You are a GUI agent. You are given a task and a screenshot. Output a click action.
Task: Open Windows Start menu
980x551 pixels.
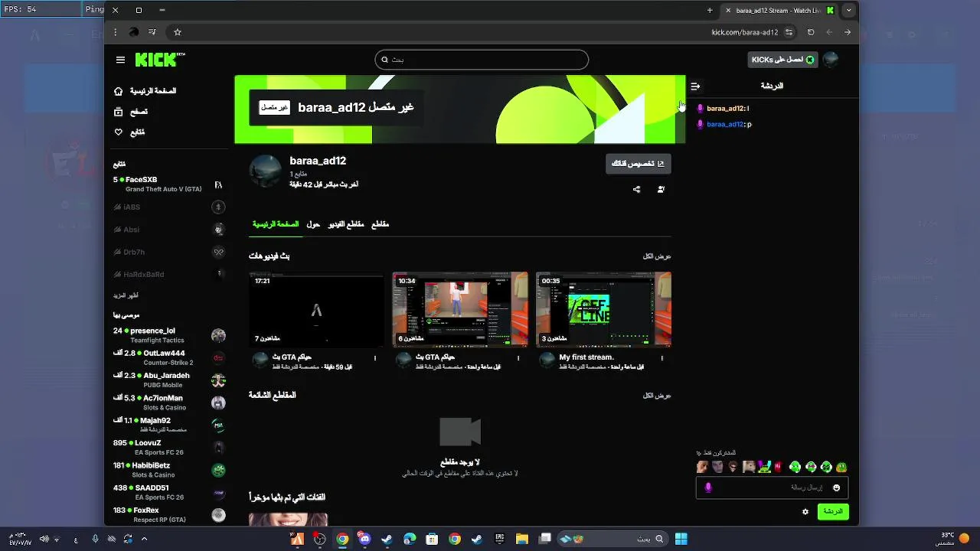681,540
